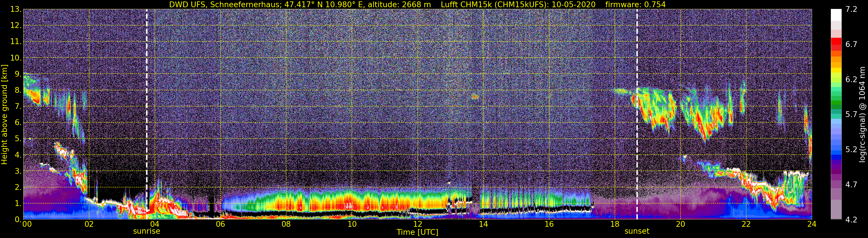Click 'Lufft CHM15k (CHM15kUFS): 10-05-2020' in the title
Screen dimensions: 868x238
pos(518,4)
